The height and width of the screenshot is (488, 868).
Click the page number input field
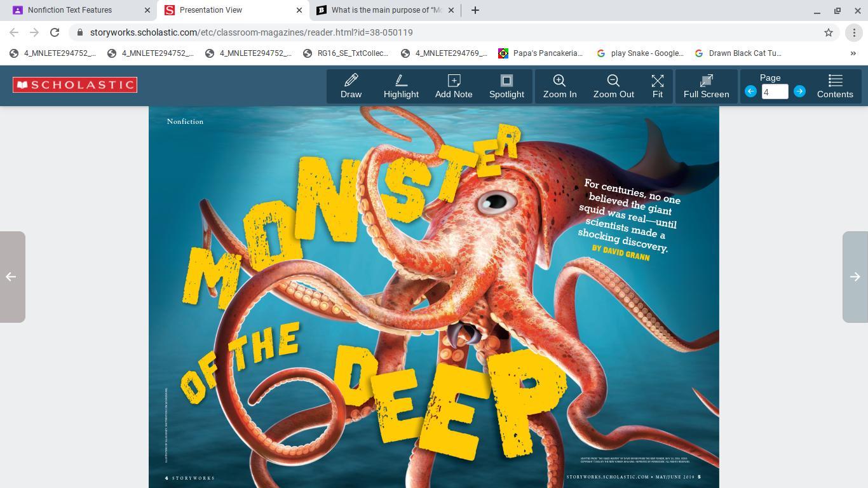775,92
